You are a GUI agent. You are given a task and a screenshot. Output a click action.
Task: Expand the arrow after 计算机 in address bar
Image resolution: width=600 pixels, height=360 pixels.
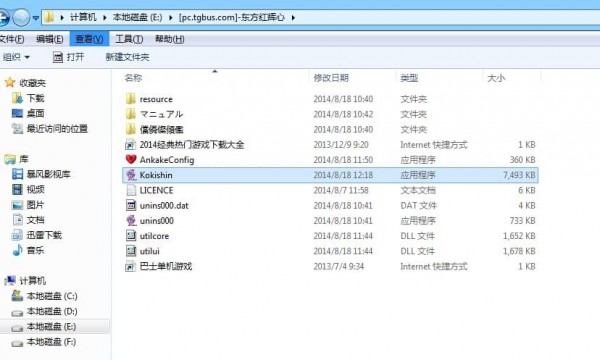[x=104, y=18]
